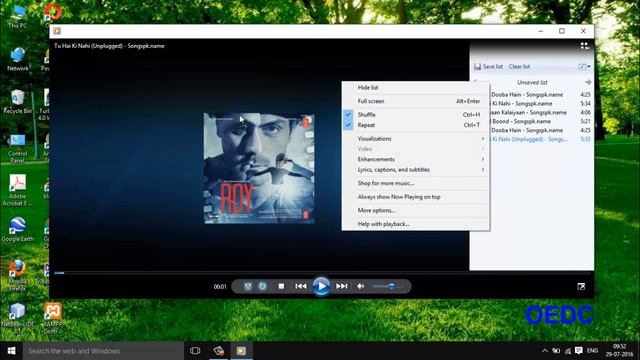
Task: Click ENG language indicator
Action: pos(592,351)
